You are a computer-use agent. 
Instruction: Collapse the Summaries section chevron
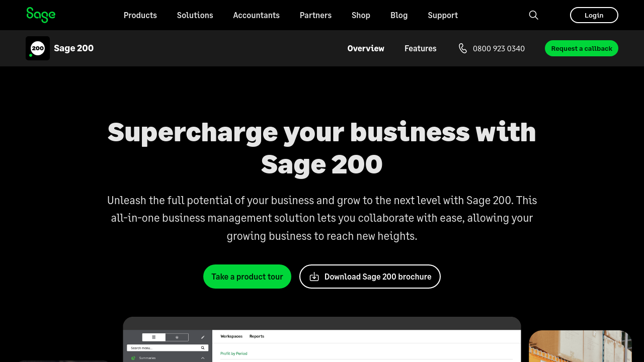pos(203,358)
